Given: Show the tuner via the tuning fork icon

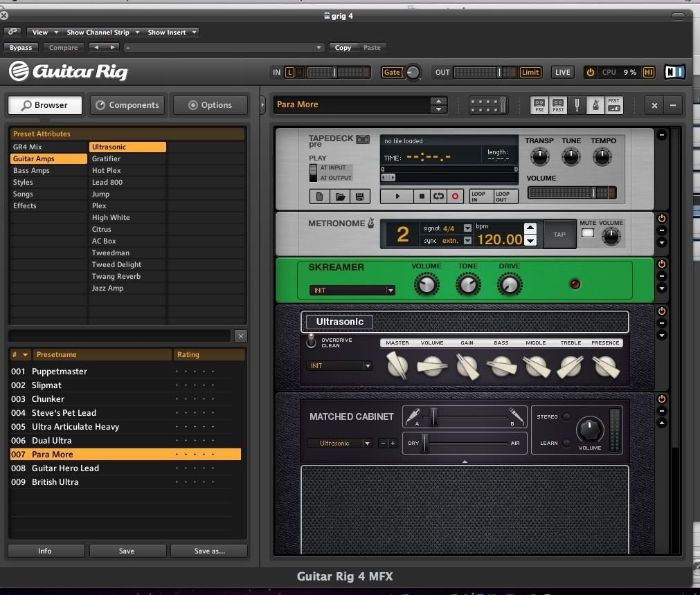Looking at the screenshot, I should point(577,105).
